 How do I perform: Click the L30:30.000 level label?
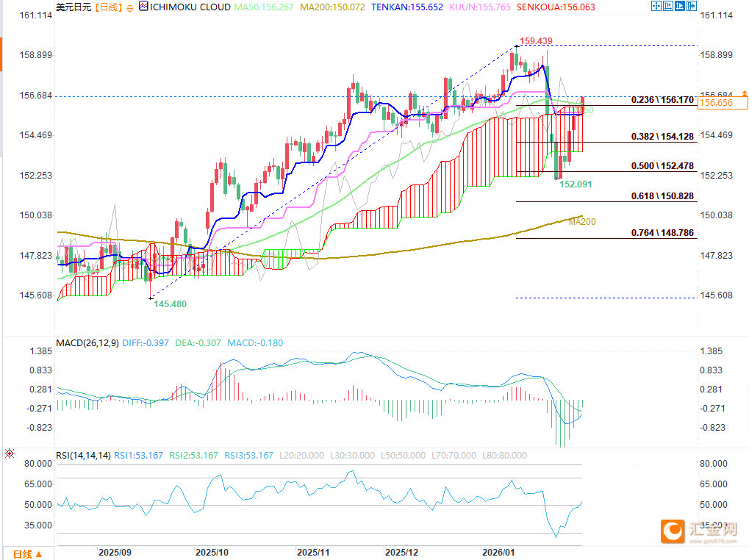point(352,456)
